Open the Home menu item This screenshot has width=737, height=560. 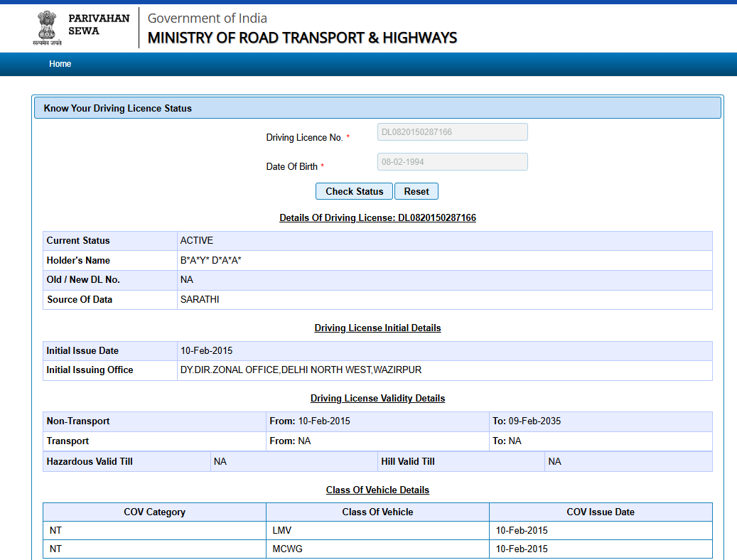click(x=60, y=64)
